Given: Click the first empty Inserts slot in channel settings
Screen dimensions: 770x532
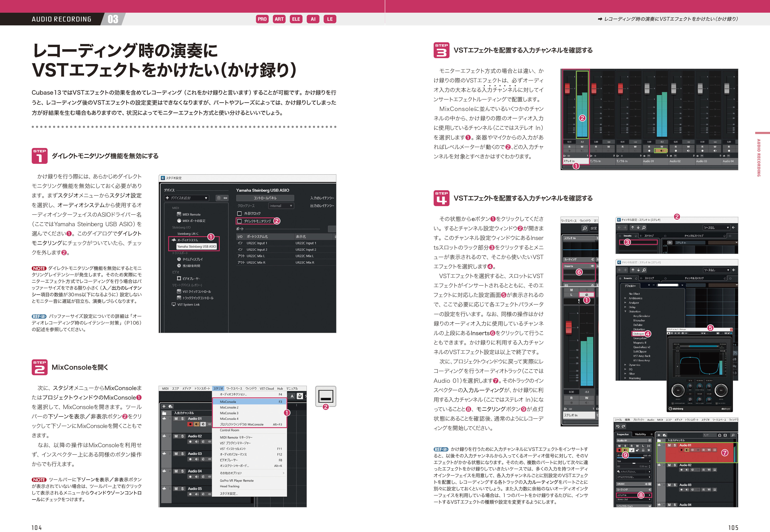Looking at the screenshot, I should point(638,242).
